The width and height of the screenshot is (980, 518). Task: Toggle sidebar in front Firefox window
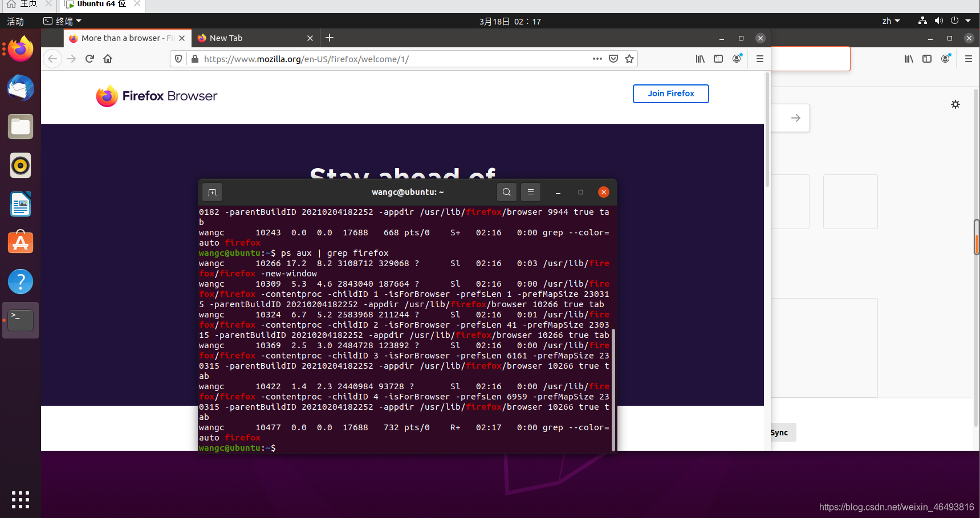click(x=718, y=59)
